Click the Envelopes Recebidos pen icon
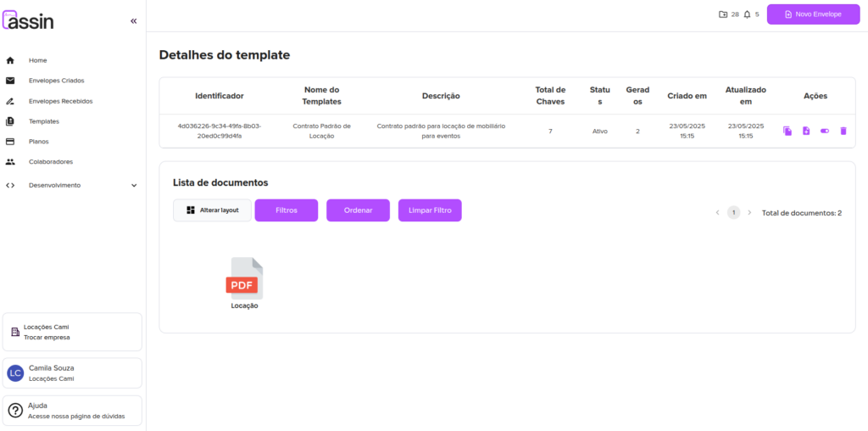868x431 pixels. [x=10, y=101]
